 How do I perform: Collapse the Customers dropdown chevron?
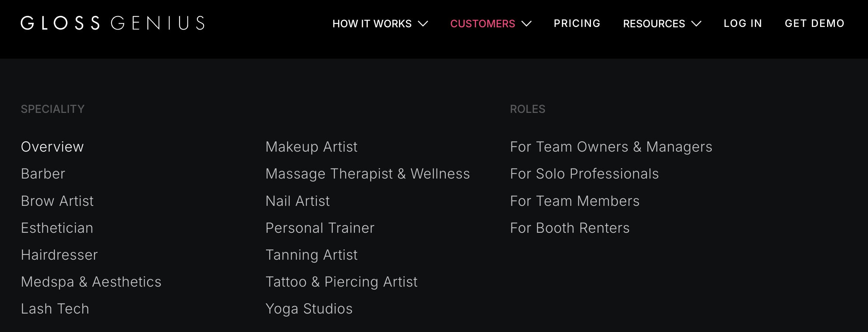click(x=526, y=24)
